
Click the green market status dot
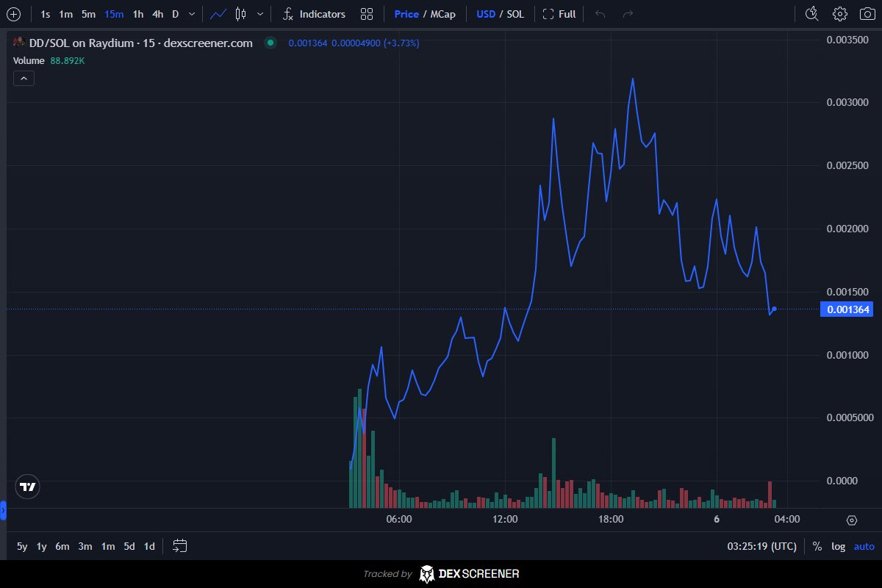[270, 43]
